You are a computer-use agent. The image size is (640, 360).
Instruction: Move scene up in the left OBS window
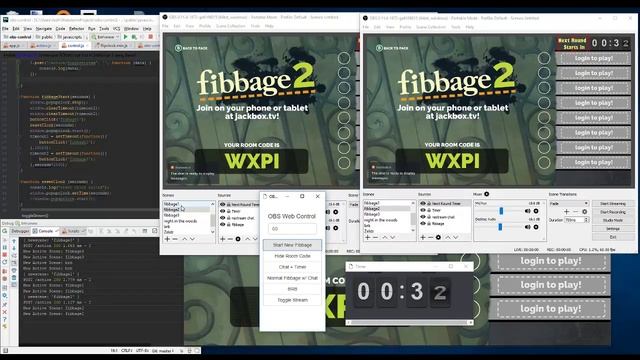pyautogui.click(x=184, y=239)
